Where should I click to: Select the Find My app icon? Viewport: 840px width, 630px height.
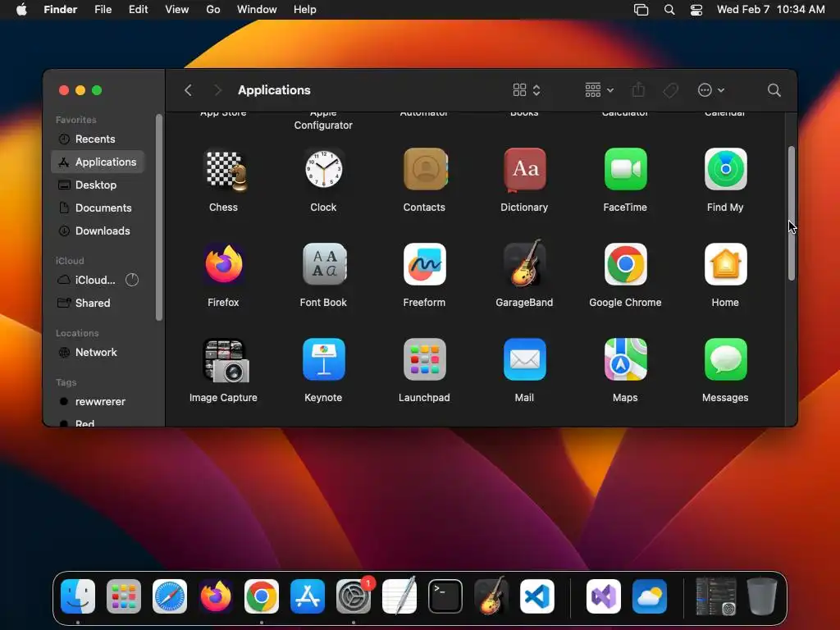(x=725, y=169)
